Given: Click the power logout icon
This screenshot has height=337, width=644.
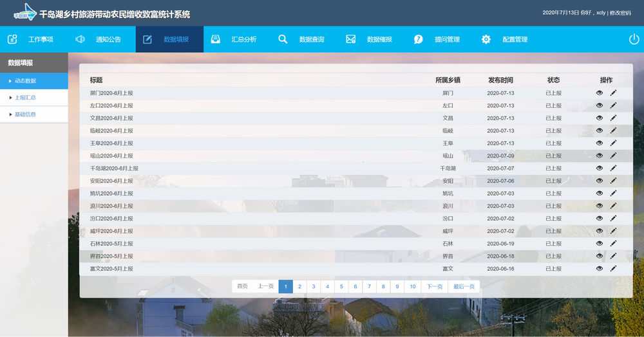Looking at the screenshot, I should (x=634, y=39).
